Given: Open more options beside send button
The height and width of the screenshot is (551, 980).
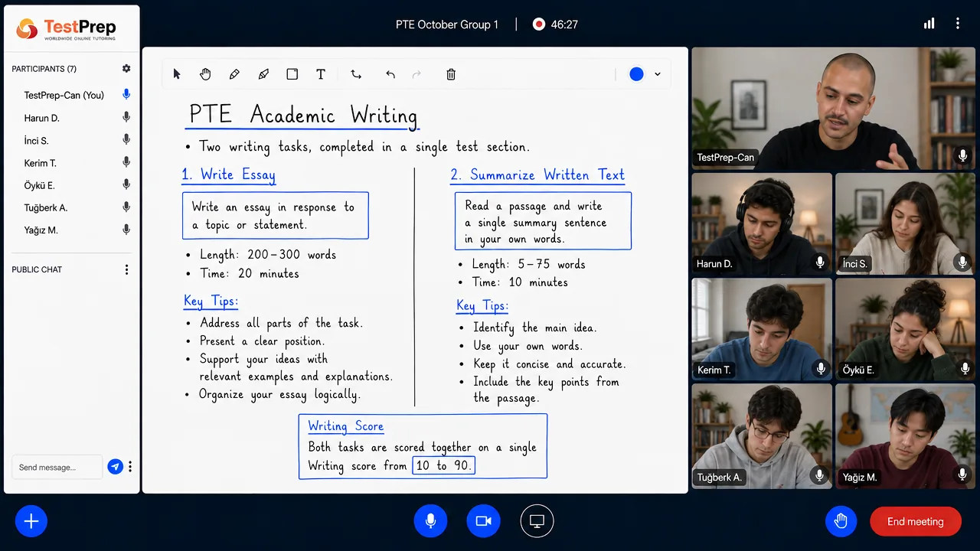Looking at the screenshot, I should [x=130, y=467].
